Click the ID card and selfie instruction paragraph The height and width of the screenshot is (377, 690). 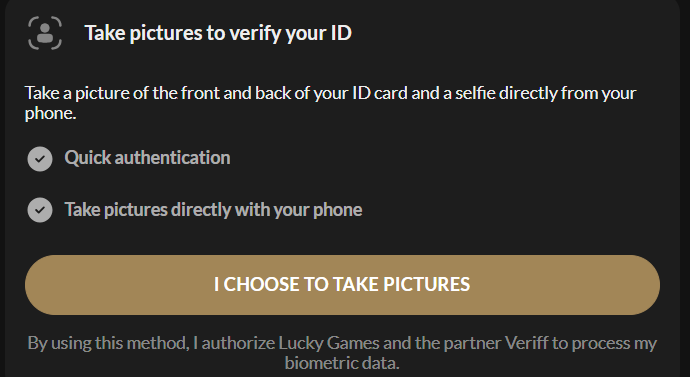(330, 103)
